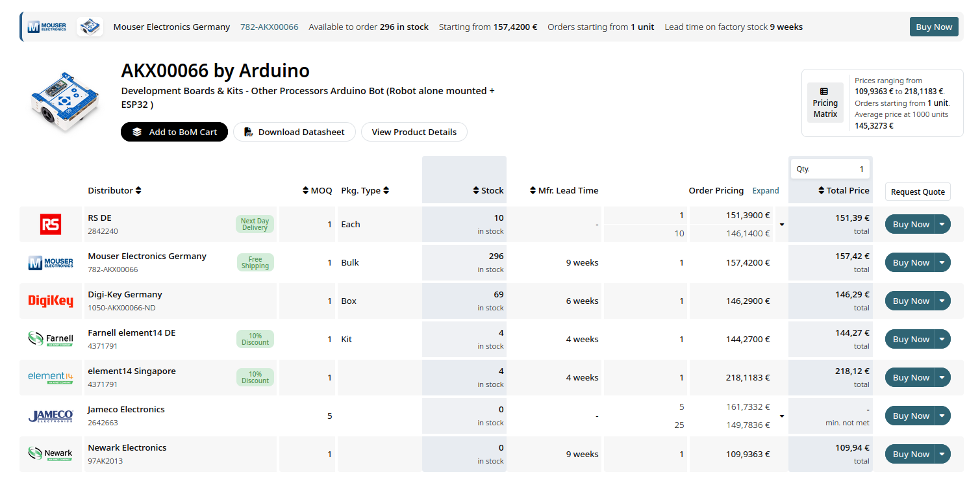Expand RS DE price break tiers arrow

(x=782, y=225)
